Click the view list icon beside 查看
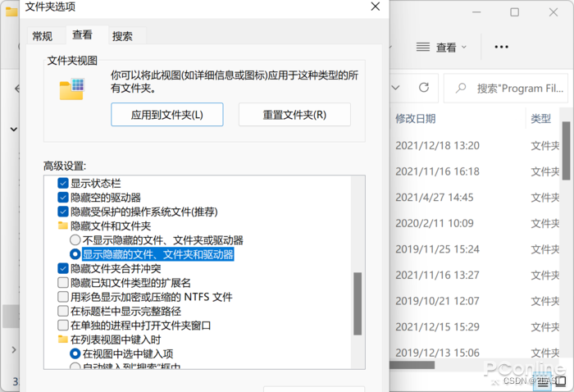 (x=423, y=47)
